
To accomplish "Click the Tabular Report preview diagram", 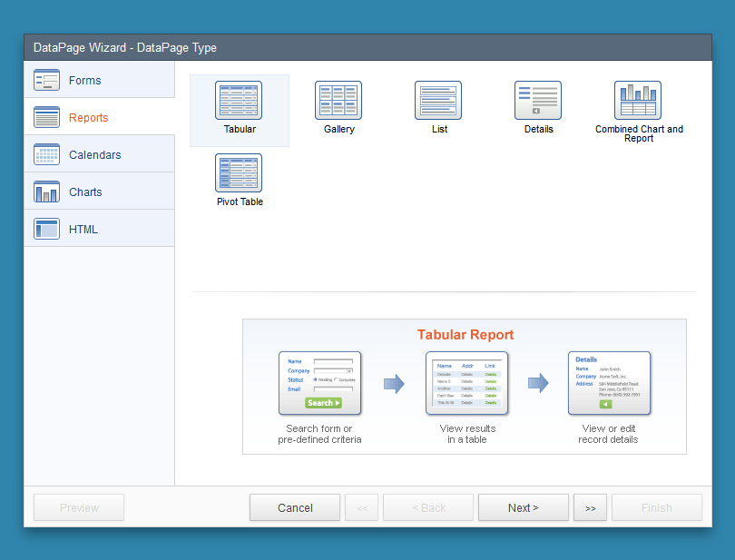I will (x=464, y=386).
